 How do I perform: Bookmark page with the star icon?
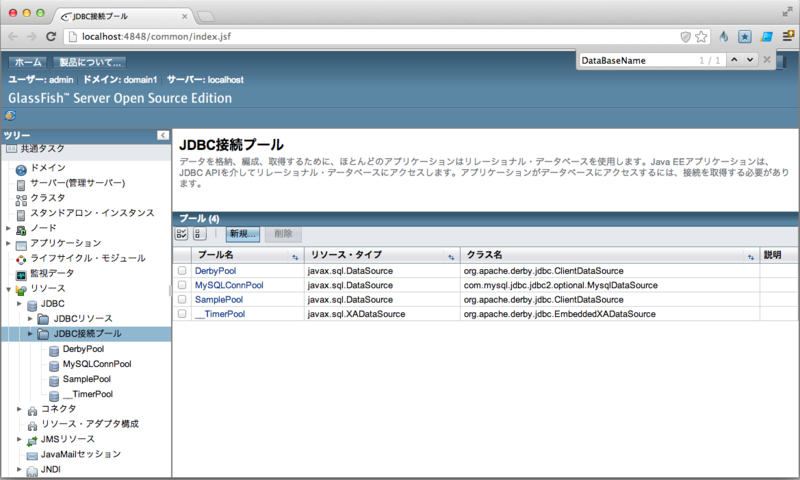click(x=701, y=36)
